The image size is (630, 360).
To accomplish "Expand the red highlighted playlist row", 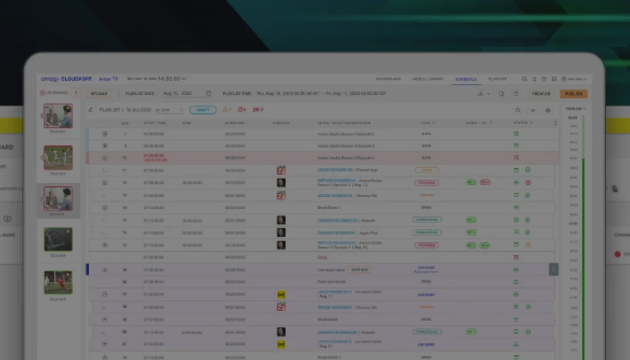I will [105, 158].
